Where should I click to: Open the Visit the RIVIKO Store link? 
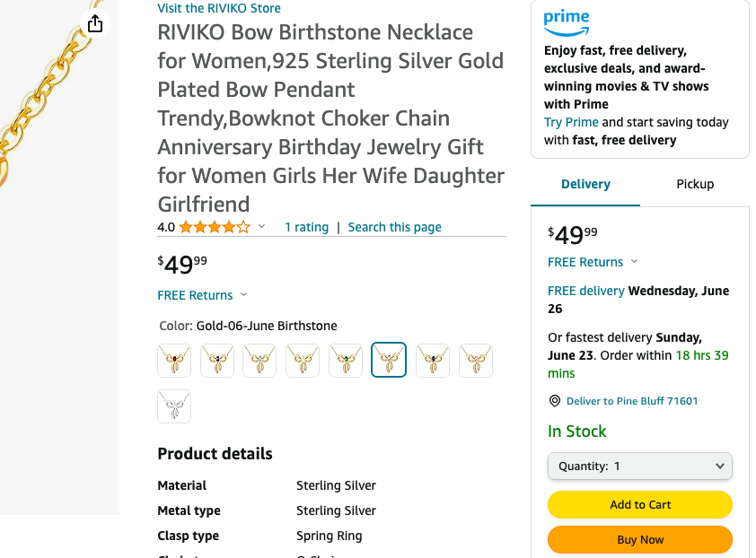coord(219,8)
